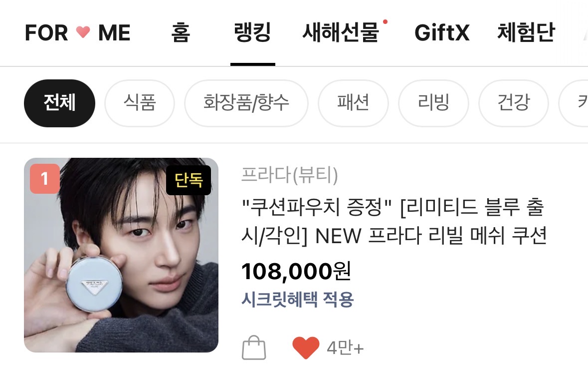Select the 리빙 category chip
This screenshot has height=365, width=588.
coord(433,103)
